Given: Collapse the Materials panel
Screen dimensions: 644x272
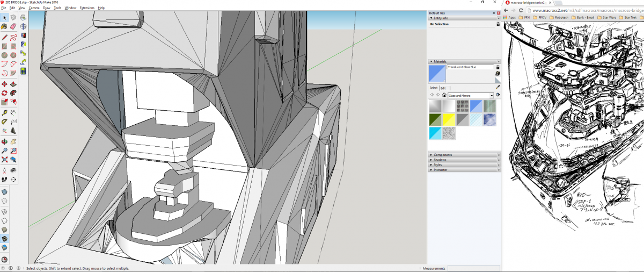Looking at the screenshot, I should coord(464,61).
